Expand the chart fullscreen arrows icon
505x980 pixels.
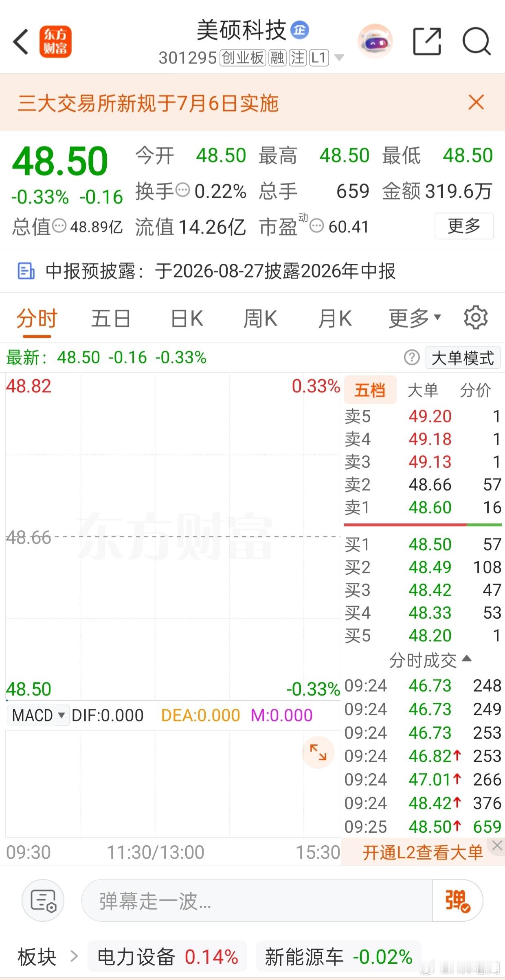(x=318, y=752)
